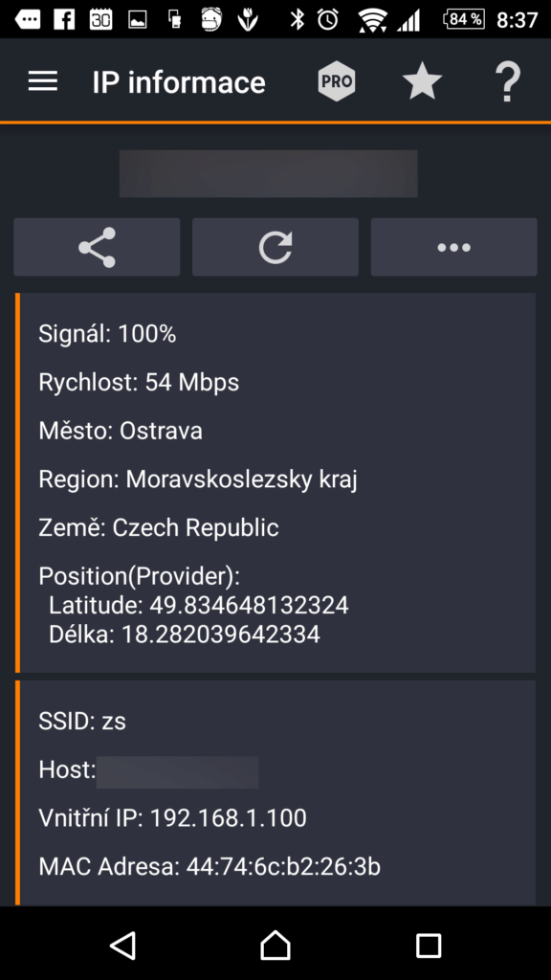Tap the Android back navigation button
551x980 pixels.
pos(123,945)
